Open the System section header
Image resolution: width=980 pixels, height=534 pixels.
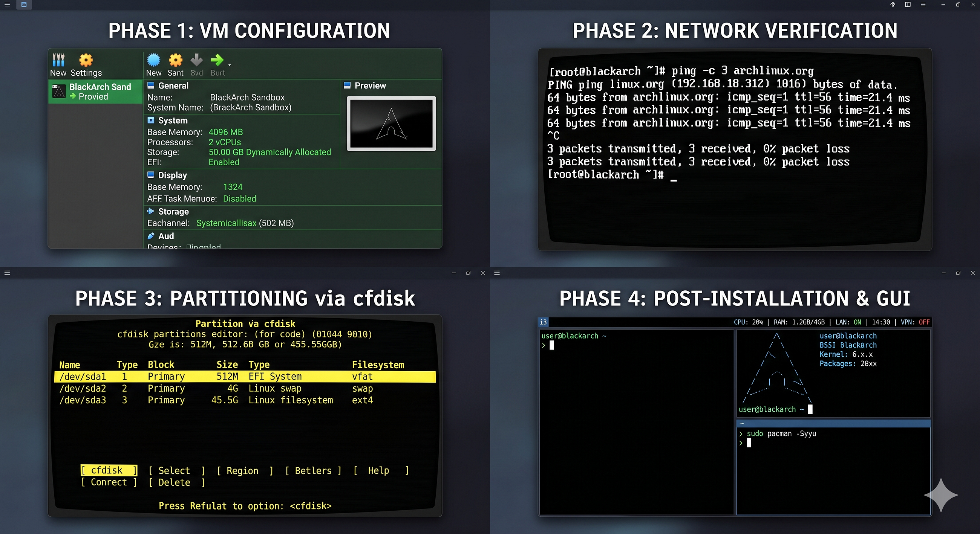tap(173, 121)
